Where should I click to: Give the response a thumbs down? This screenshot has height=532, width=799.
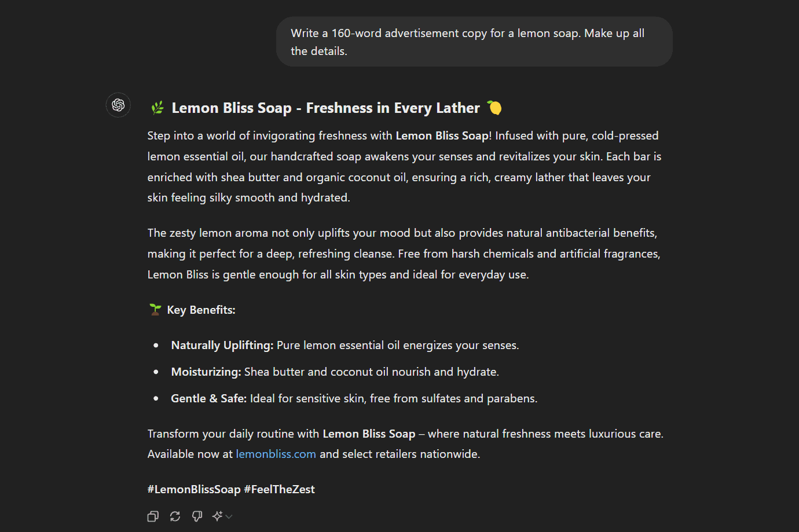[x=197, y=516]
